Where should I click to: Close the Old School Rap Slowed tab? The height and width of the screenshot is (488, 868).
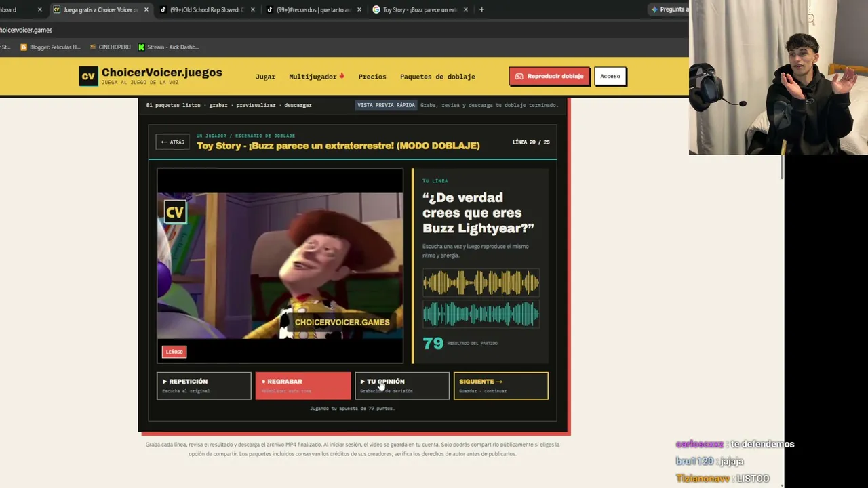[x=253, y=9]
